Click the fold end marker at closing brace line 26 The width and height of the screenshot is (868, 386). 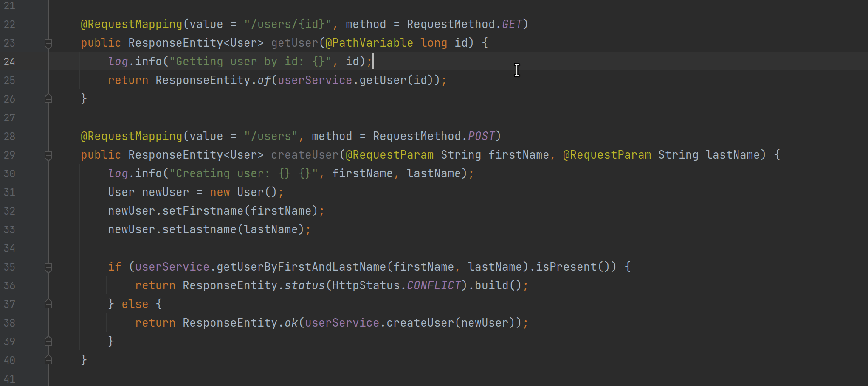tap(48, 98)
